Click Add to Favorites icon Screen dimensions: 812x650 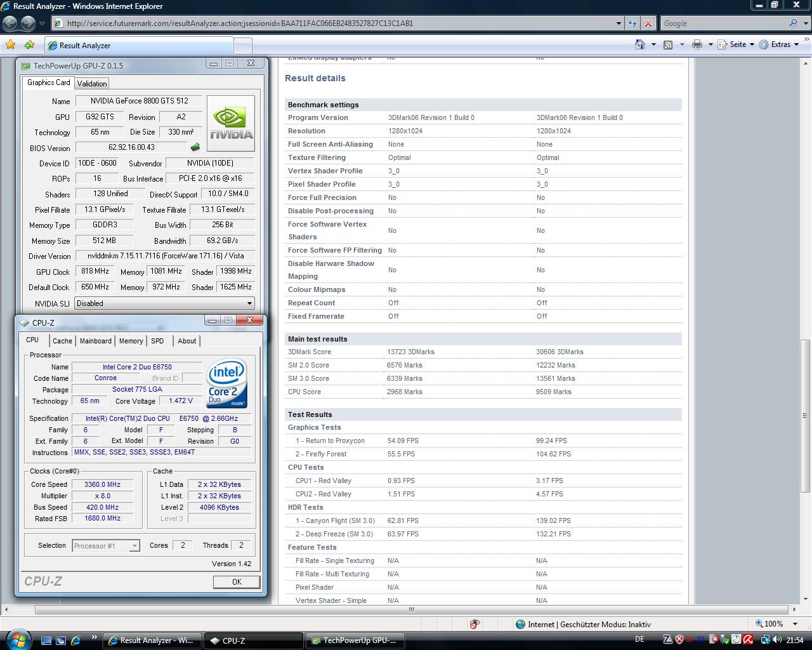tap(29, 44)
